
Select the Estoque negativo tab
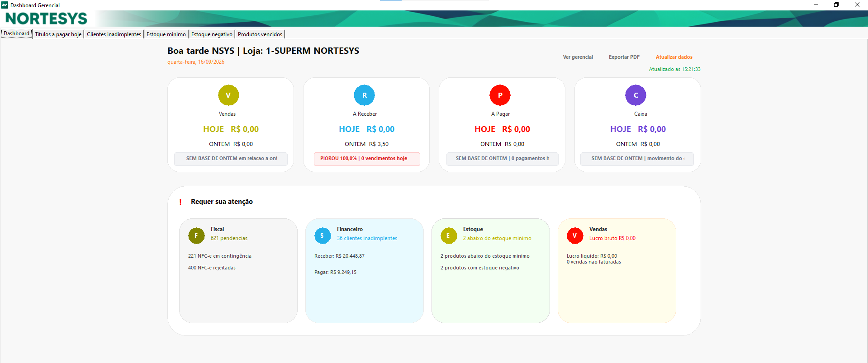[x=212, y=34]
